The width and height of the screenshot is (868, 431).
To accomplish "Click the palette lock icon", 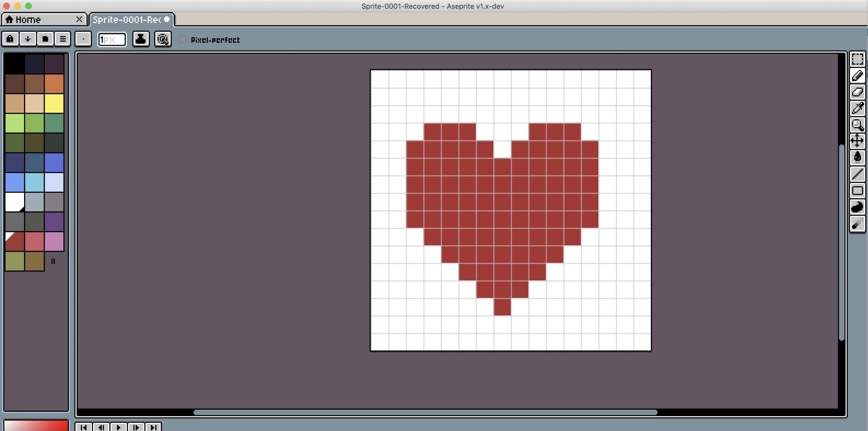I will (x=10, y=39).
